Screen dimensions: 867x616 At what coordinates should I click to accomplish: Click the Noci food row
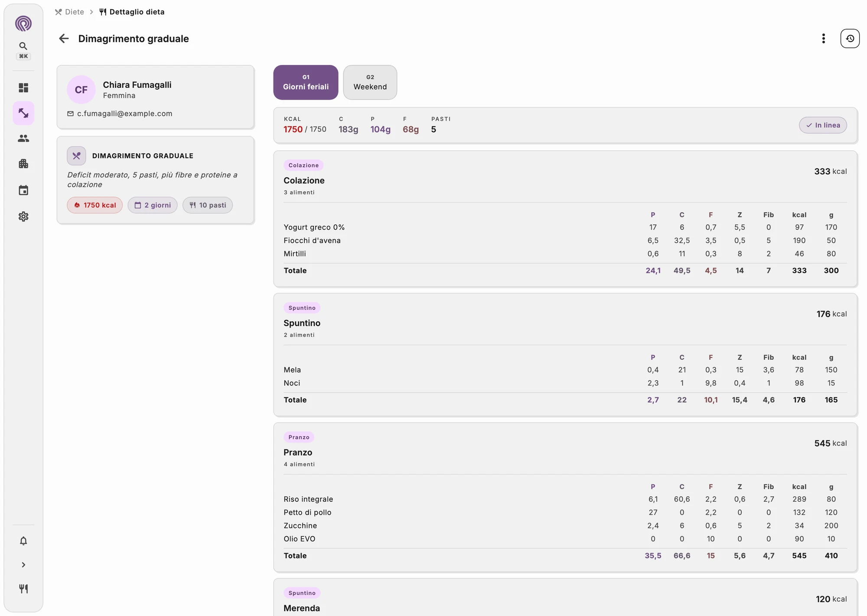(x=565, y=383)
